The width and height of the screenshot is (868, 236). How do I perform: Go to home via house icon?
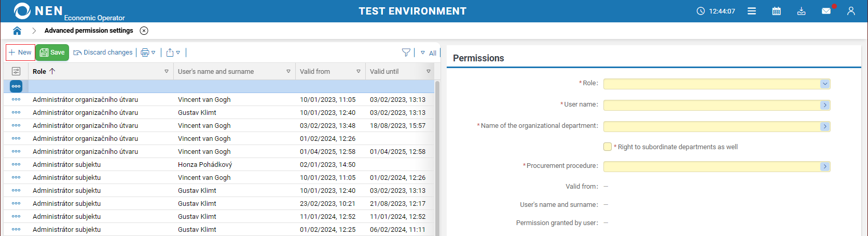(17, 31)
